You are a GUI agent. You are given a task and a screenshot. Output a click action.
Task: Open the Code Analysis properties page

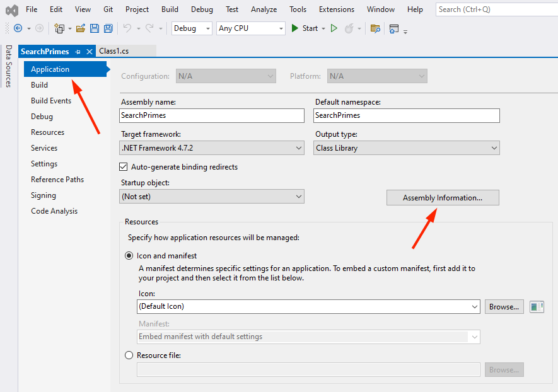pos(54,211)
